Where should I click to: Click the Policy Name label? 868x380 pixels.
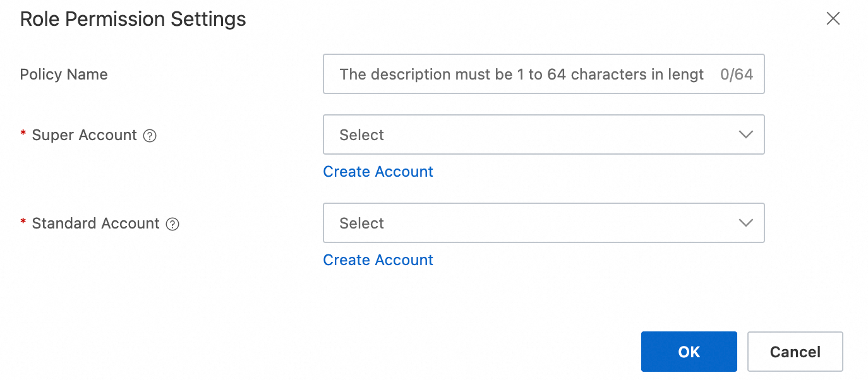[x=64, y=74]
